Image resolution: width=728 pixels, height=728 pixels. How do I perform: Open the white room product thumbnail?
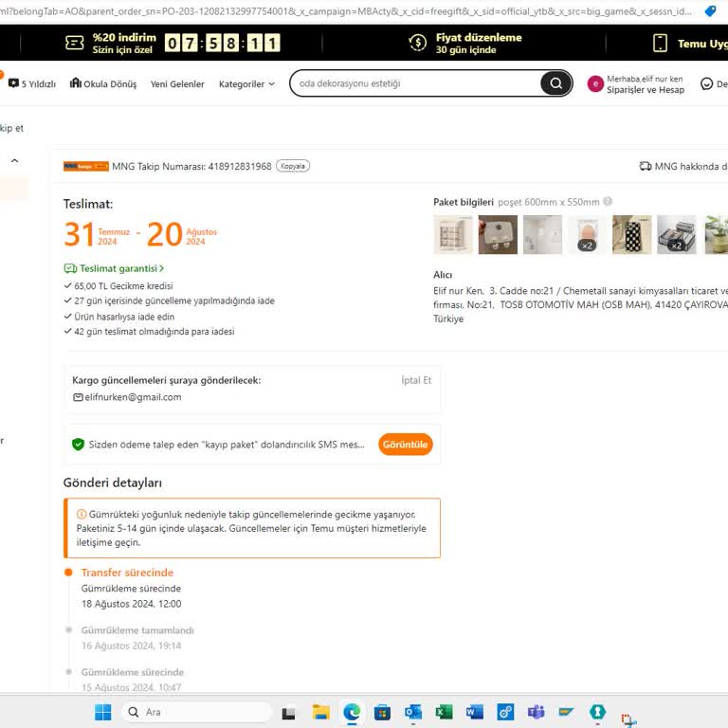[542, 234]
